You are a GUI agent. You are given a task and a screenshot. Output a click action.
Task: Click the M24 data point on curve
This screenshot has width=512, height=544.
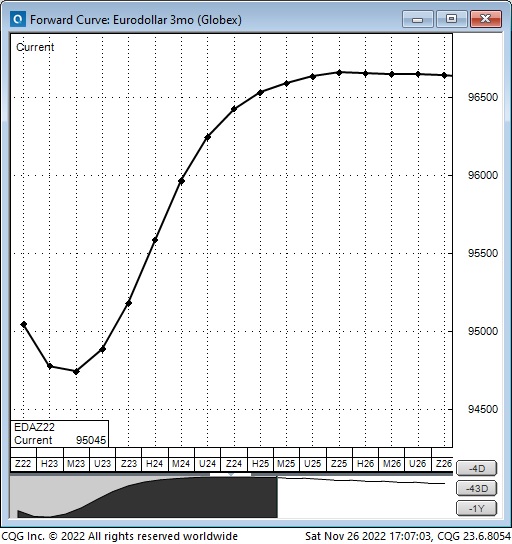pos(181,181)
